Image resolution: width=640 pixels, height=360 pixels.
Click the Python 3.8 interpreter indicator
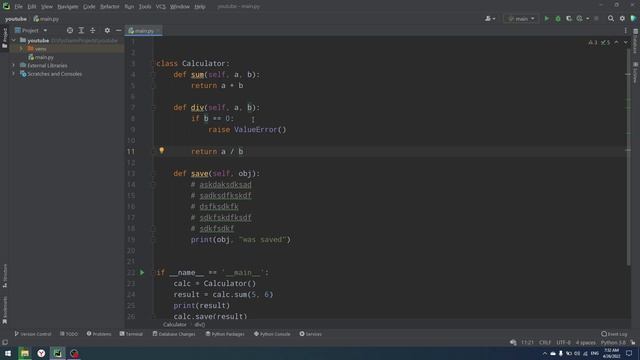tap(613, 342)
